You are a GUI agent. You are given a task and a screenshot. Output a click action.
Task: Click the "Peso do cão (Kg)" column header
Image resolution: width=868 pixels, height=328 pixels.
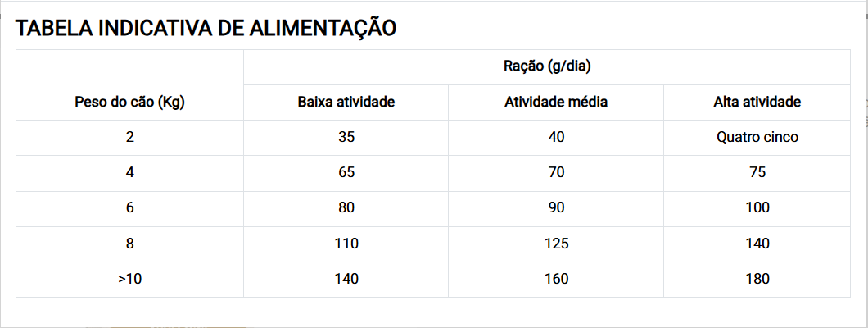(x=129, y=102)
